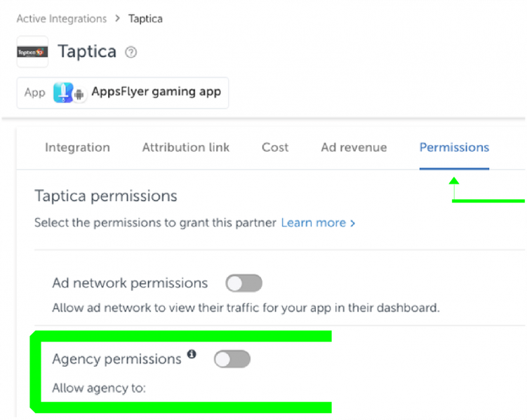Open the Ad revenue tab

[354, 147]
